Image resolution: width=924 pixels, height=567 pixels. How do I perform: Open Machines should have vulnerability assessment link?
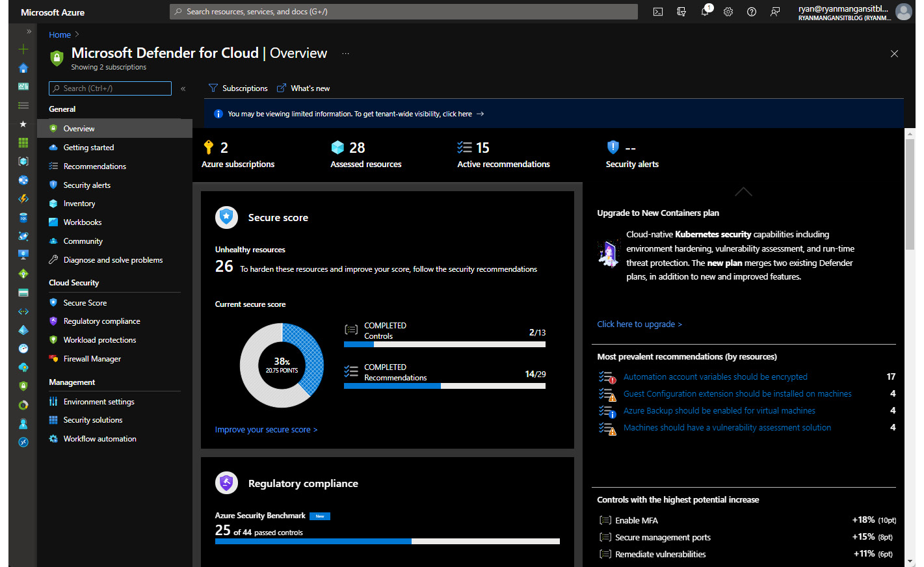[x=727, y=428]
